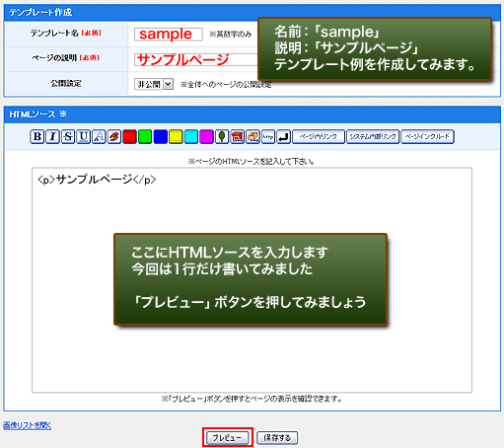The height and width of the screenshot is (448, 504).
Task: Select the cyan color swatch
Action: click(x=191, y=136)
